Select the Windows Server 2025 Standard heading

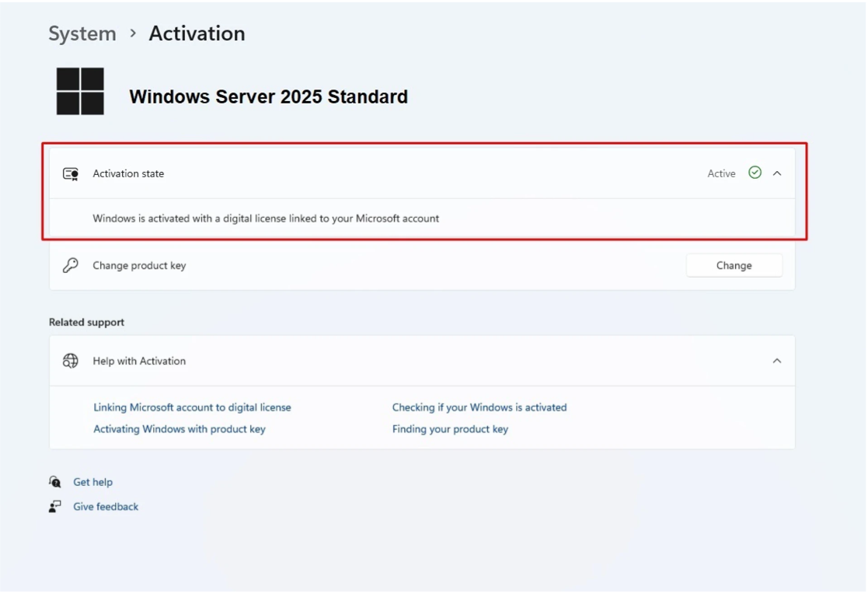pyautogui.click(x=269, y=96)
